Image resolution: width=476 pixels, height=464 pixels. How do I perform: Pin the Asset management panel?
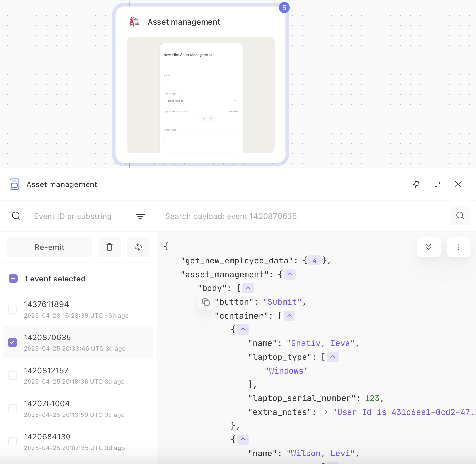416,184
